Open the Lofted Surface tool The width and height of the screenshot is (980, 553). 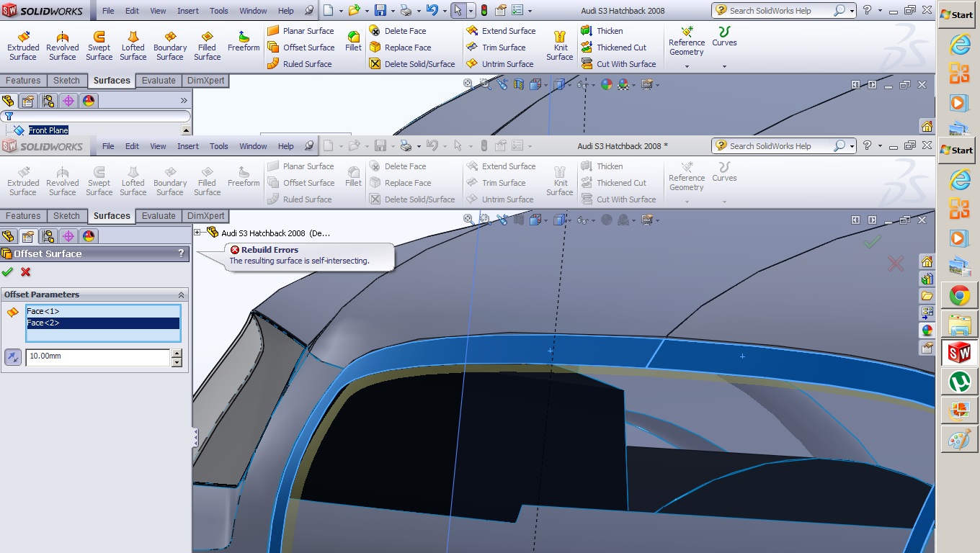pos(133,181)
